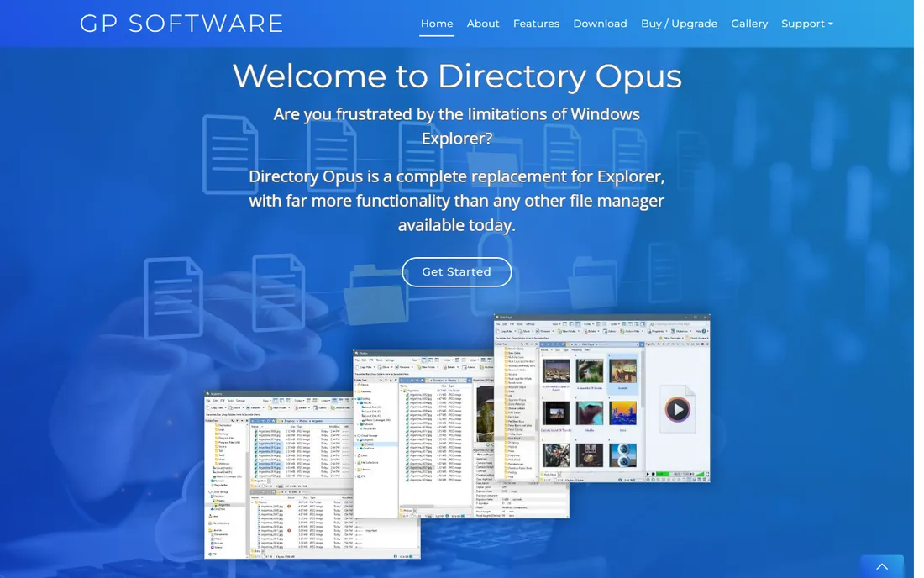The height and width of the screenshot is (578, 924).
Task: View the Gallery page
Action: [x=749, y=24]
